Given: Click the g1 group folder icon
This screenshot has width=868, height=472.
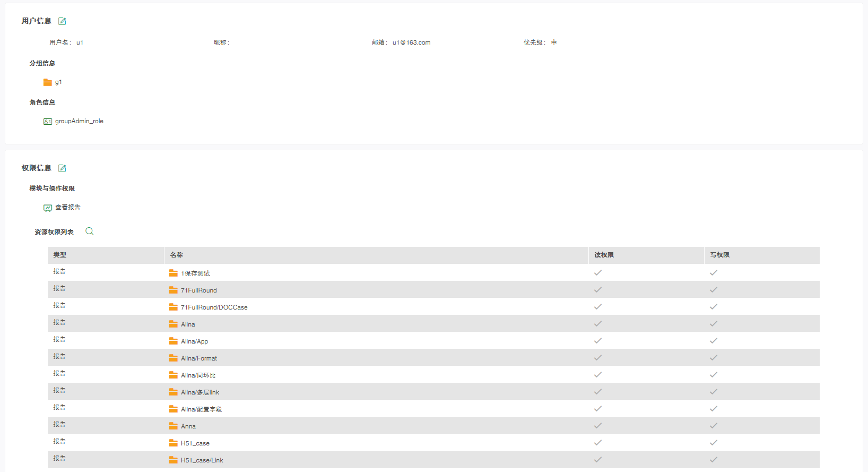Looking at the screenshot, I should click(x=48, y=82).
